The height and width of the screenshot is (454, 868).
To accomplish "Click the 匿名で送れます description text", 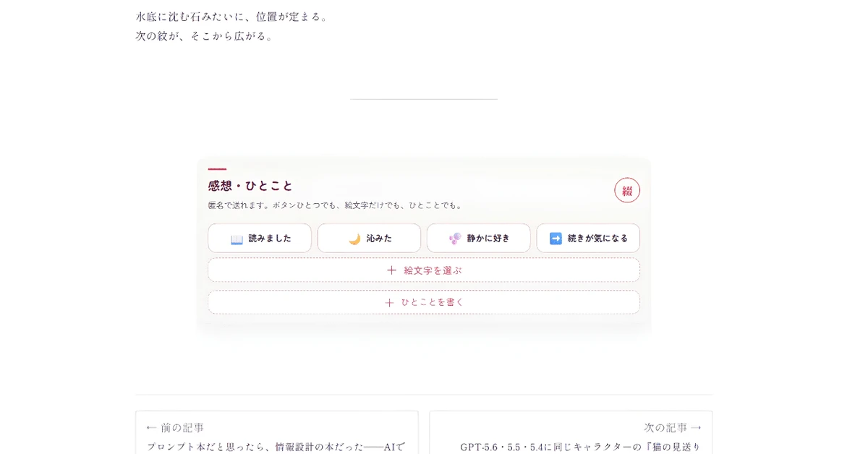I will point(335,205).
